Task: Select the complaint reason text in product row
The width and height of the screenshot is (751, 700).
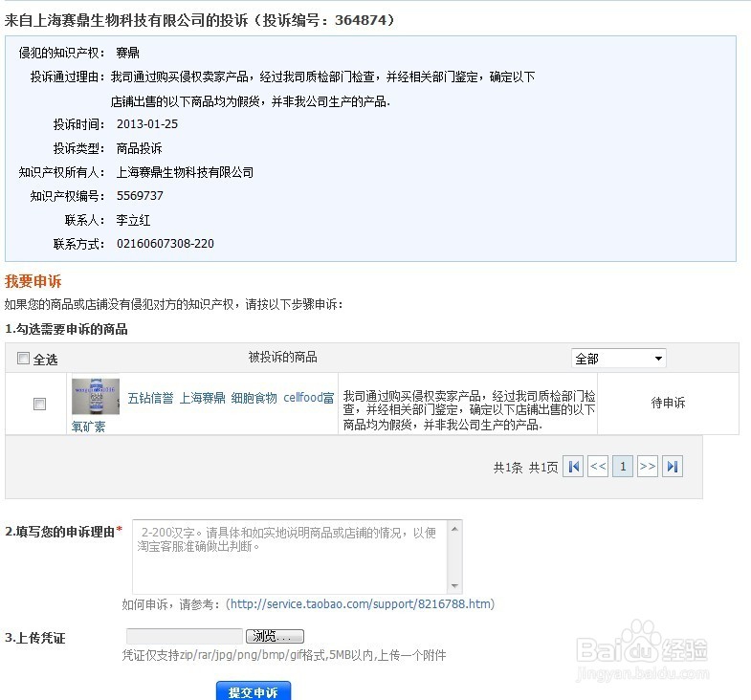Action: click(x=469, y=410)
